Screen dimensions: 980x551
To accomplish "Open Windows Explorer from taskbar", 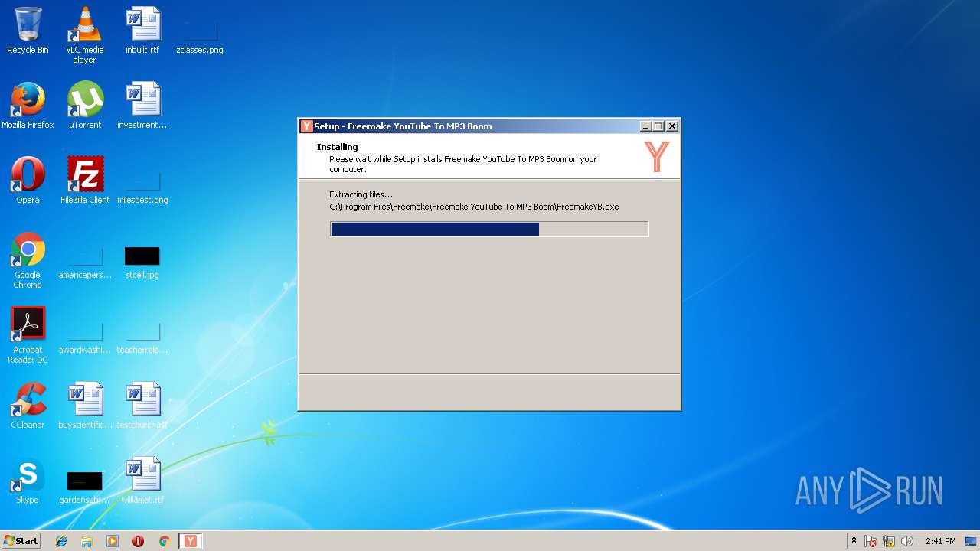I will tap(87, 541).
